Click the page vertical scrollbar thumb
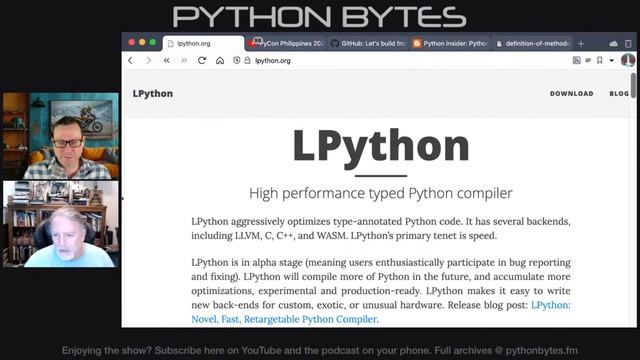Screen dimensions: 640x360 (633, 85)
